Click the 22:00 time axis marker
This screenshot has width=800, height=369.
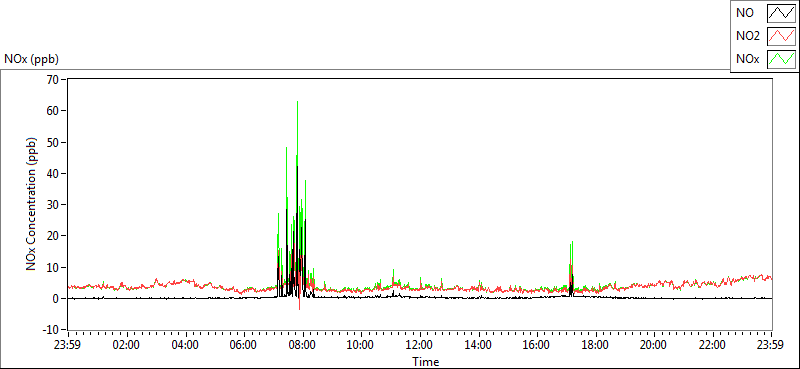[713, 344]
